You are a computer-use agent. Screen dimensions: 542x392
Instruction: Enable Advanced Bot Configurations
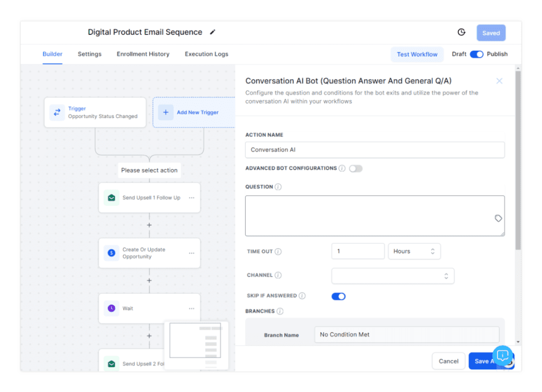[356, 168]
